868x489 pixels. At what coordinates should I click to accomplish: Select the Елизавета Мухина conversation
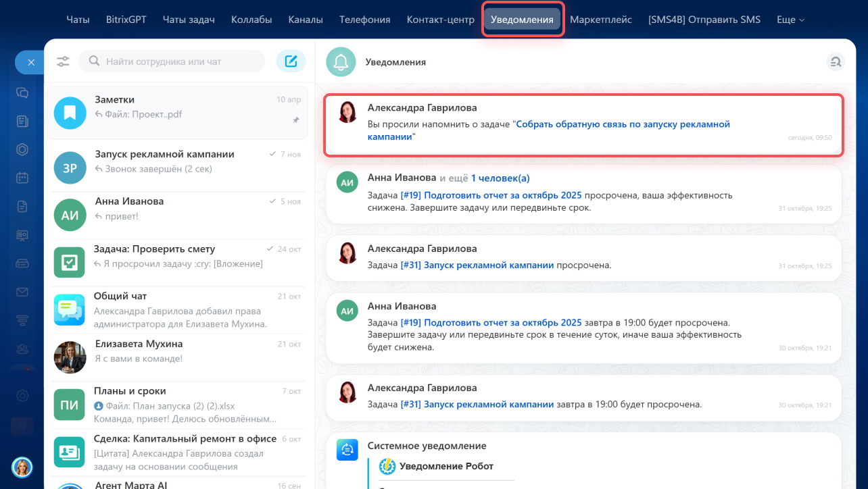[177, 351]
